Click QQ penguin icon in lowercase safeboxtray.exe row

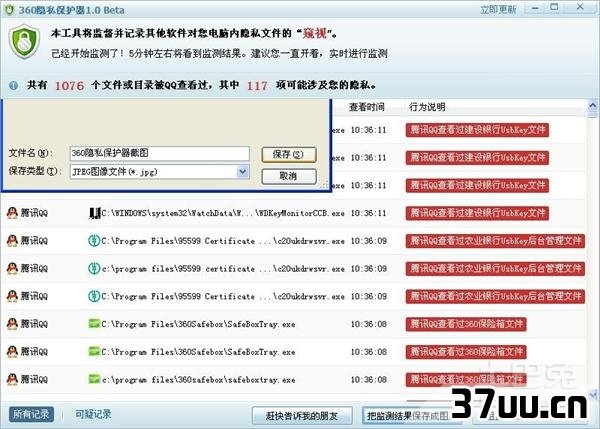pyautogui.click(x=12, y=379)
